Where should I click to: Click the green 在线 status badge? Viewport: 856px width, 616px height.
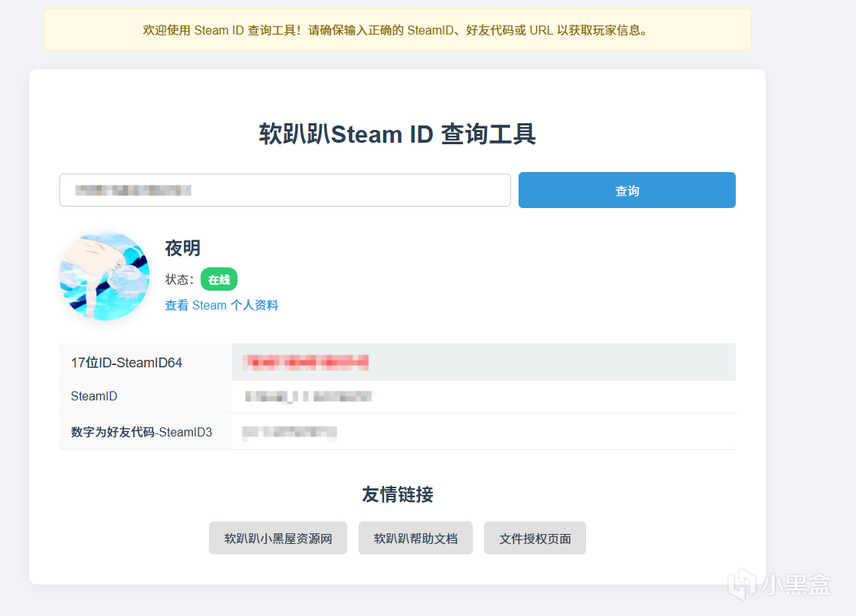(219, 279)
